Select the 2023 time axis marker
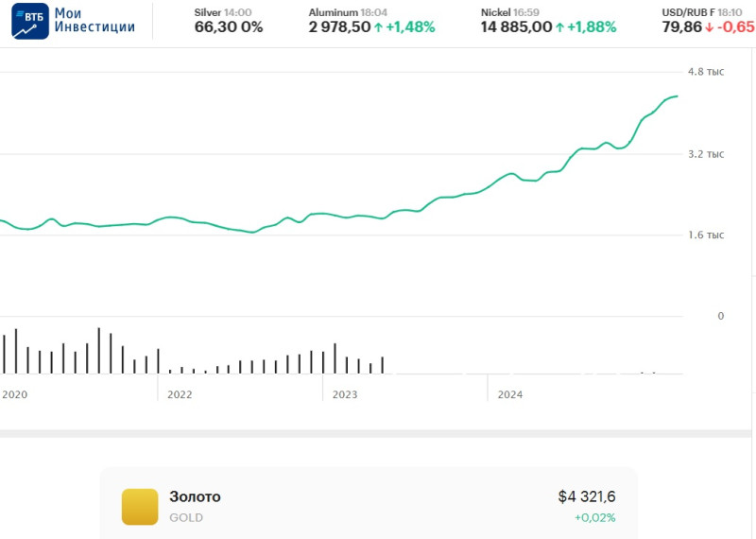The image size is (756, 539). (345, 394)
